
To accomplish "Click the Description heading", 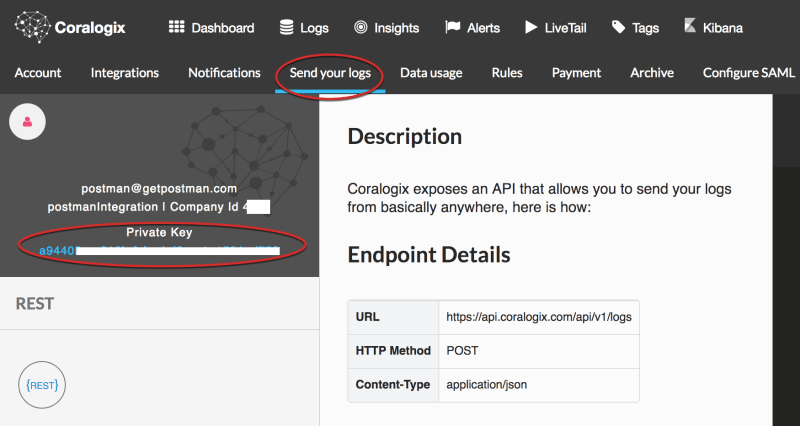I will point(405,137).
